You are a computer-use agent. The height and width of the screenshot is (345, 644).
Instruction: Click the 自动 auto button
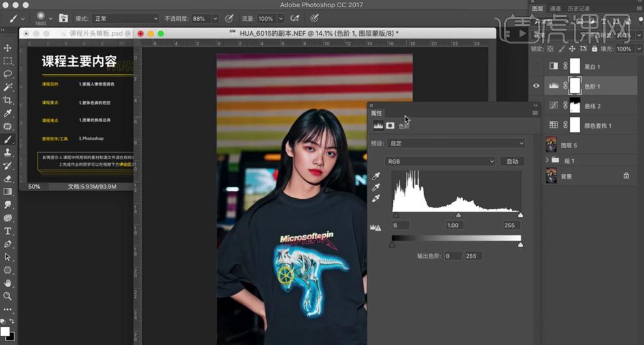pos(512,161)
